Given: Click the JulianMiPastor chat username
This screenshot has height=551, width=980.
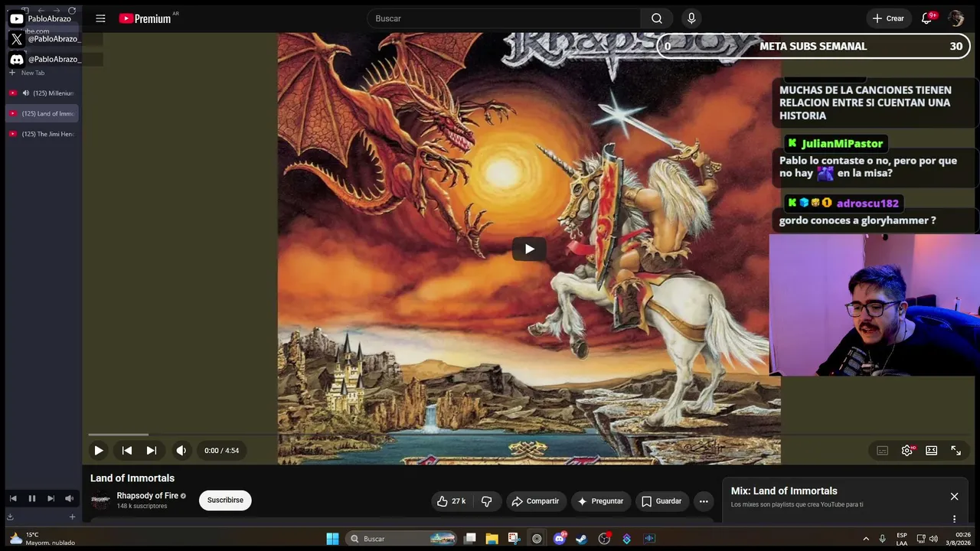Looking at the screenshot, I should point(842,144).
